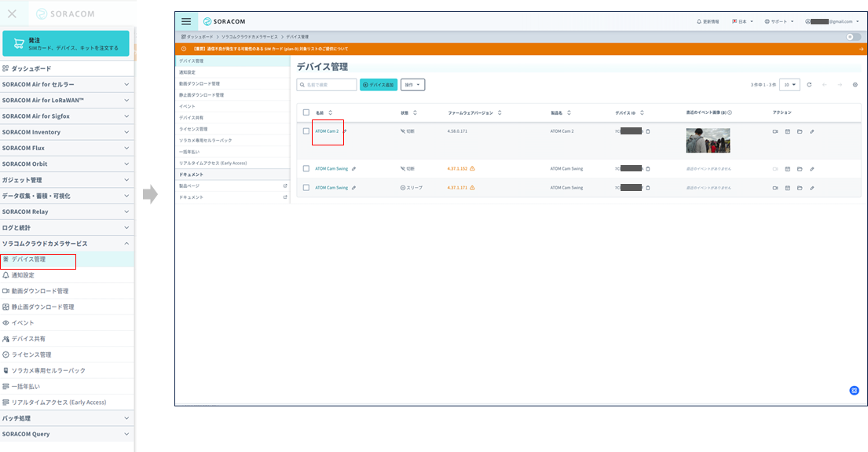Collapse ソラコムクラウドカメラサービス section
This screenshot has height=452, width=868.
pos(67,244)
